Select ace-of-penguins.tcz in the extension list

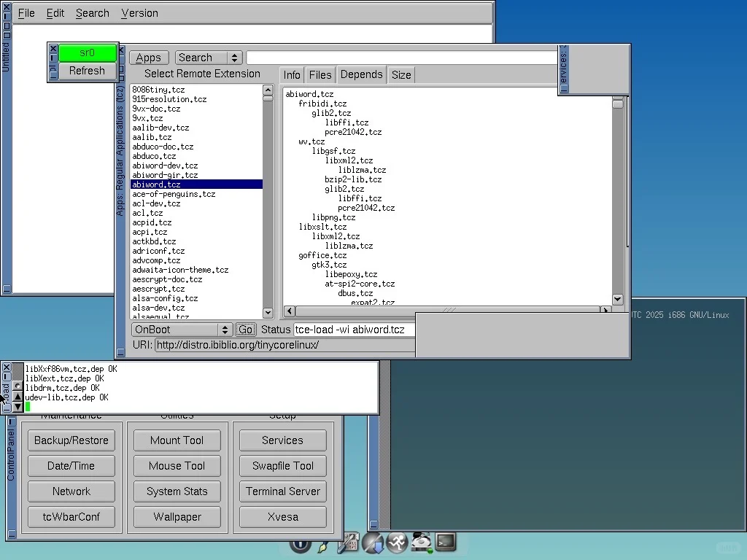[x=174, y=194]
